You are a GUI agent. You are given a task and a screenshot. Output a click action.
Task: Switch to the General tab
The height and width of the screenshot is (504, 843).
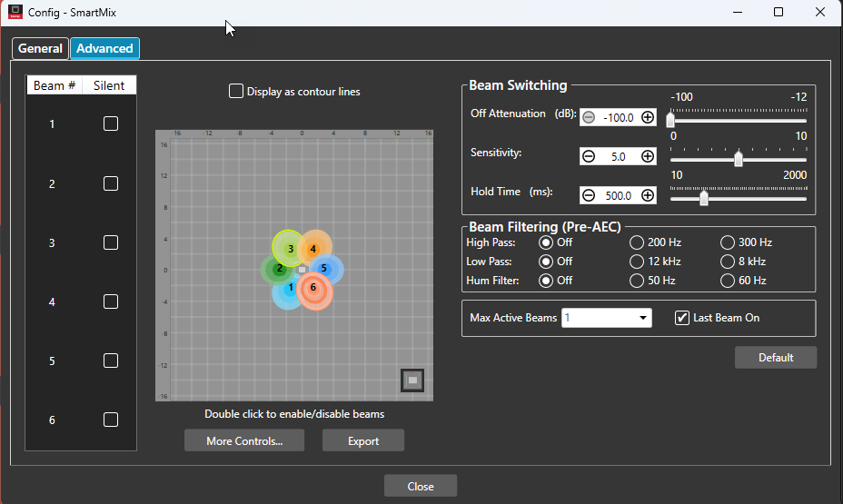[40, 48]
